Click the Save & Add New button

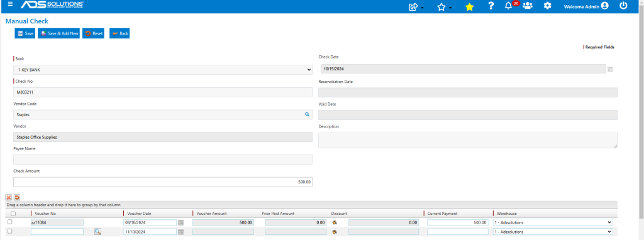pos(58,34)
